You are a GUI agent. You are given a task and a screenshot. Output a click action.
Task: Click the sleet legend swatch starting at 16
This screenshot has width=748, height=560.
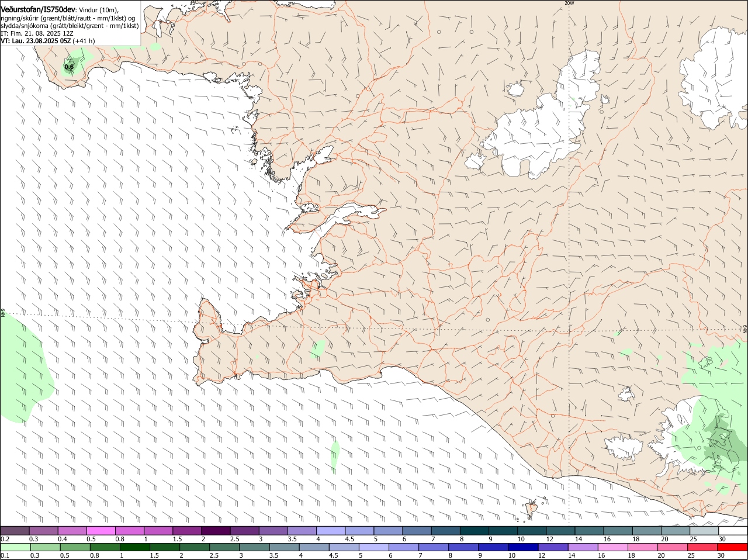(x=618, y=531)
